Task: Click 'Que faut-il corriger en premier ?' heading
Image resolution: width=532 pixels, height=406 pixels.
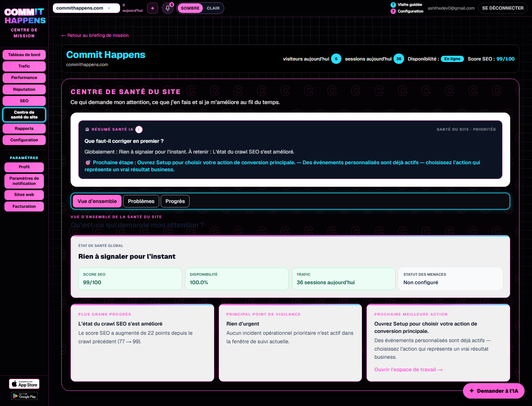Action: (124, 141)
